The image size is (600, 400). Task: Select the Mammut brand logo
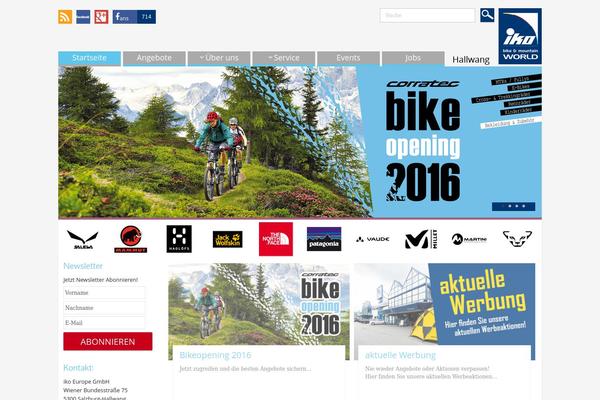tap(130, 239)
